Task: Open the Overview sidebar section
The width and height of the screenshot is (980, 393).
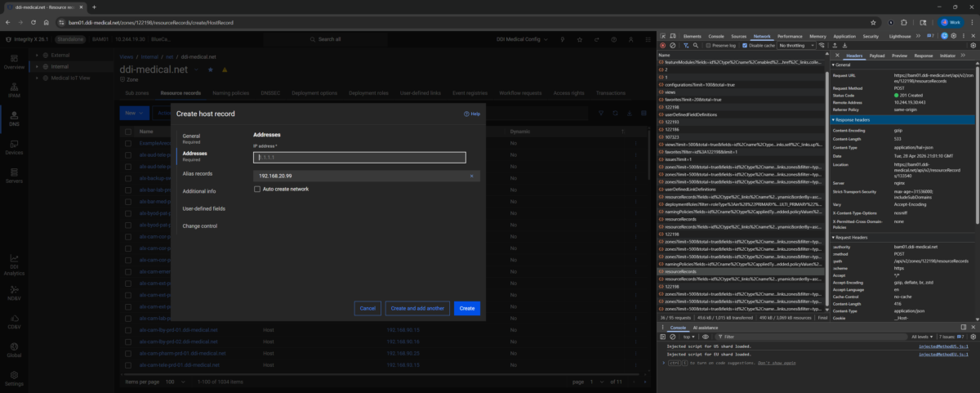Action: click(13, 62)
